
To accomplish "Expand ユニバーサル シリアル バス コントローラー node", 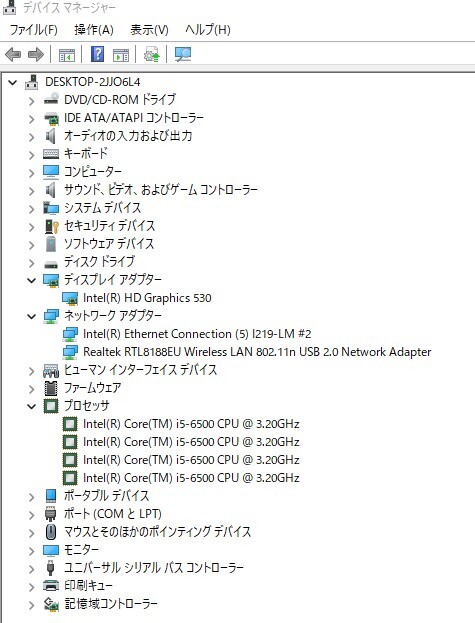I will point(31,569).
